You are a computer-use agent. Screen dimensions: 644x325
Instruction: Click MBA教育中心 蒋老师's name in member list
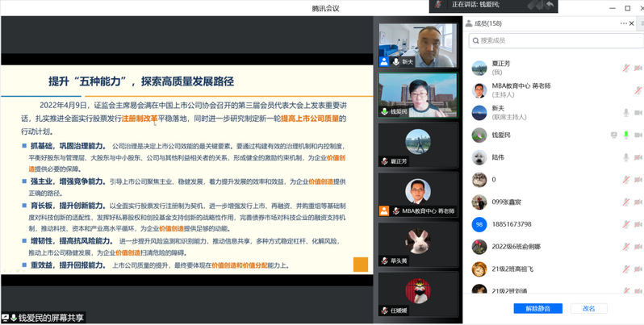[521, 86]
